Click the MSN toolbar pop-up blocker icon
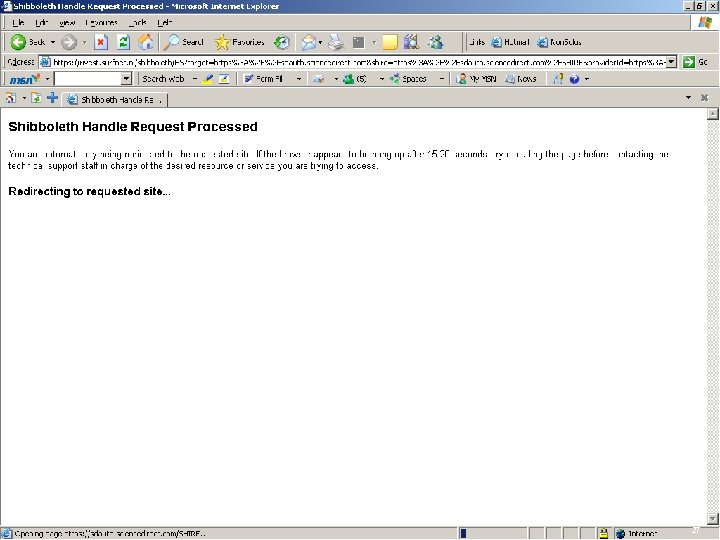The image size is (720, 540). click(x=224, y=79)
